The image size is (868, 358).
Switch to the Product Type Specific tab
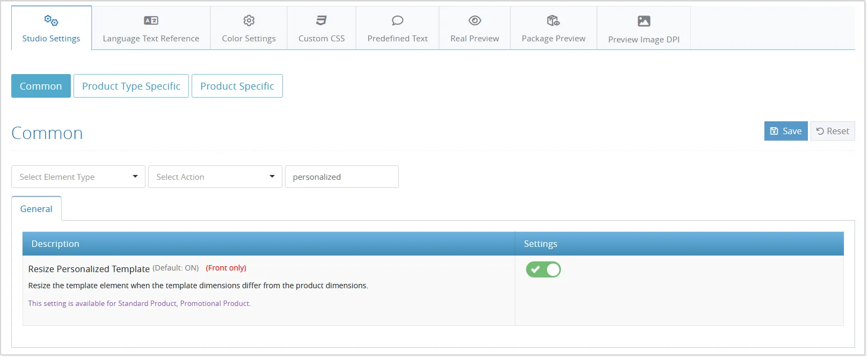click(x=131, y=86)
